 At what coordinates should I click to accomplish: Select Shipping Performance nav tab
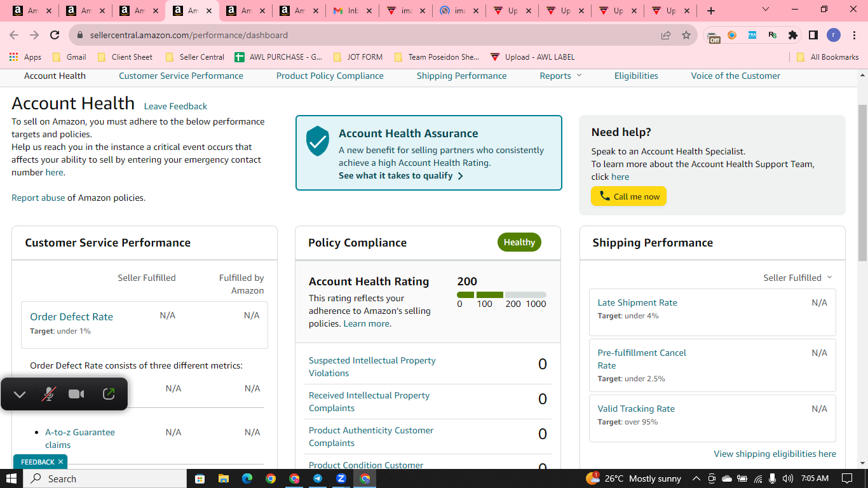(462, 76)
